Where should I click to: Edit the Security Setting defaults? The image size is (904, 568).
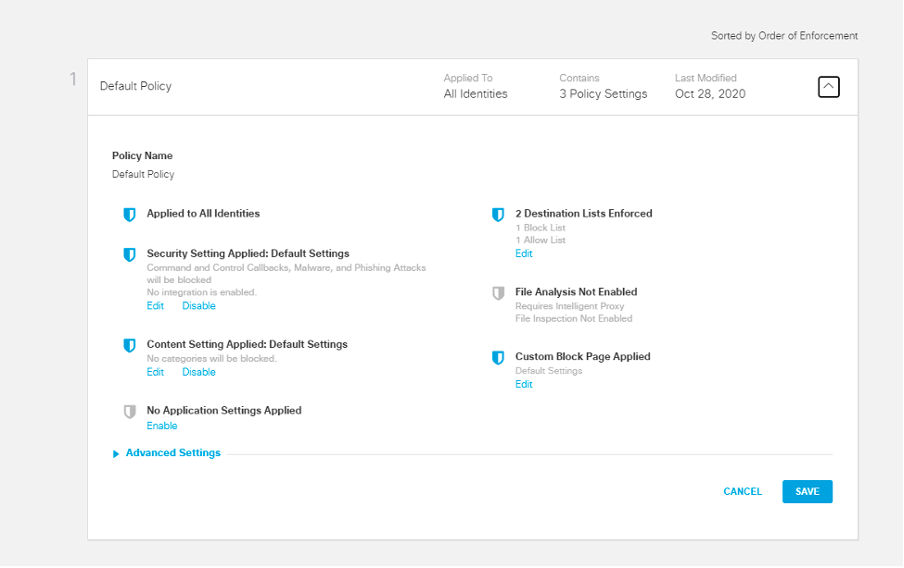pyautogui.click(x=155, y=306)
